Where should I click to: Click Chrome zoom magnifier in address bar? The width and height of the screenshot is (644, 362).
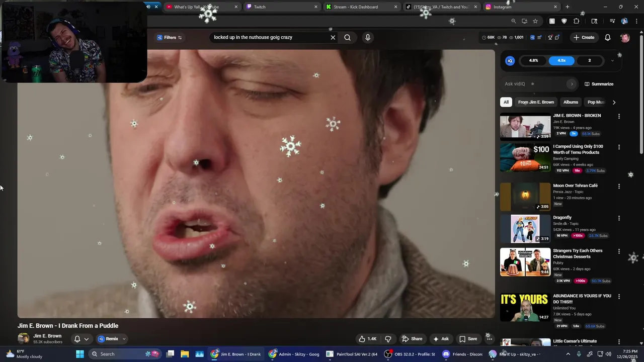(513, 21)
